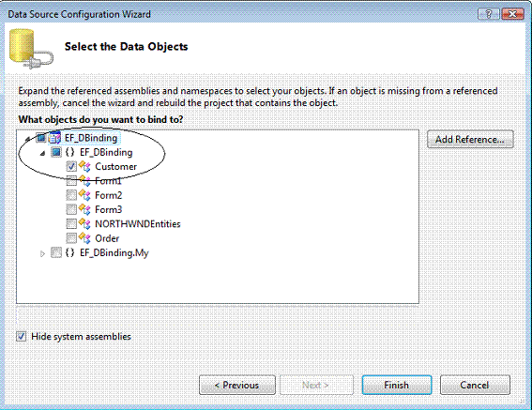Click the Finish button

click(397, 385)
